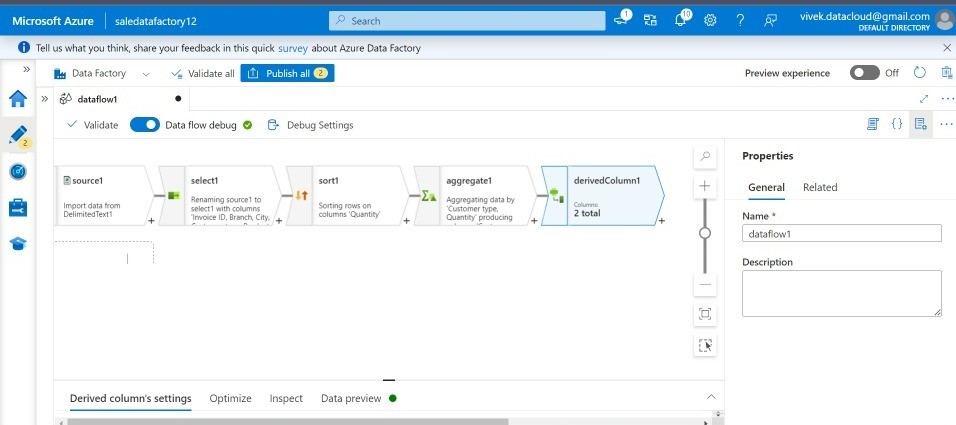This screenshot has width=956, height=425.
Task: Open the portal settings gear
Action: tap(710, 20)
